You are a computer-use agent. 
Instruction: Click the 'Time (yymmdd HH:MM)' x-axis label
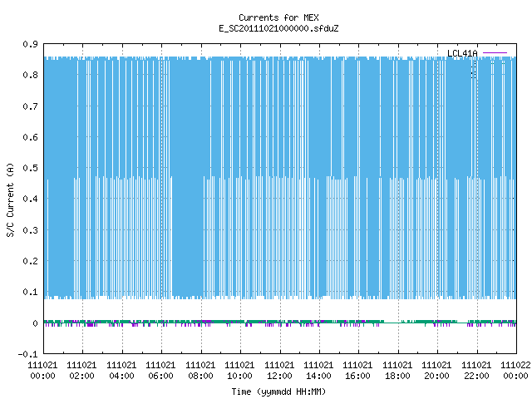tap(278, 392)
